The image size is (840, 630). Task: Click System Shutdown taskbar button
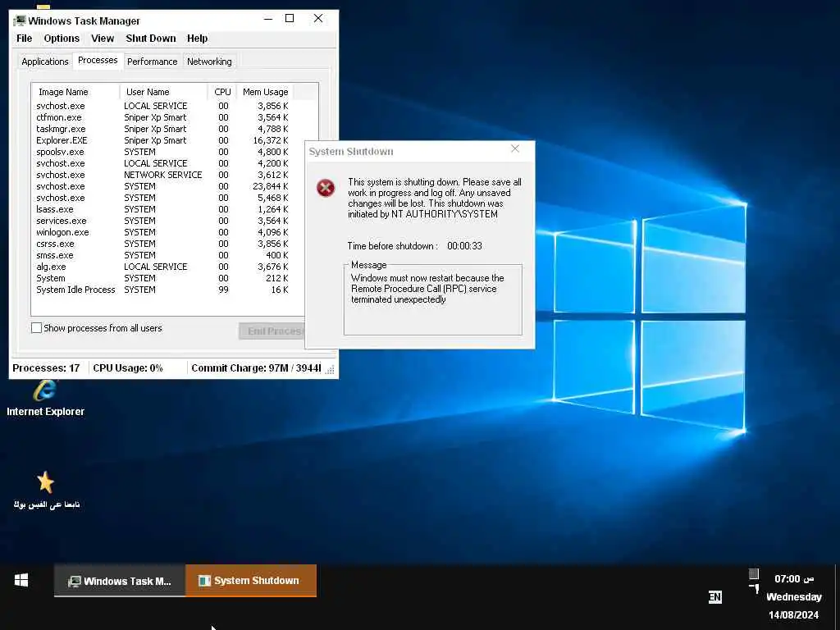[x=251, y=581]
